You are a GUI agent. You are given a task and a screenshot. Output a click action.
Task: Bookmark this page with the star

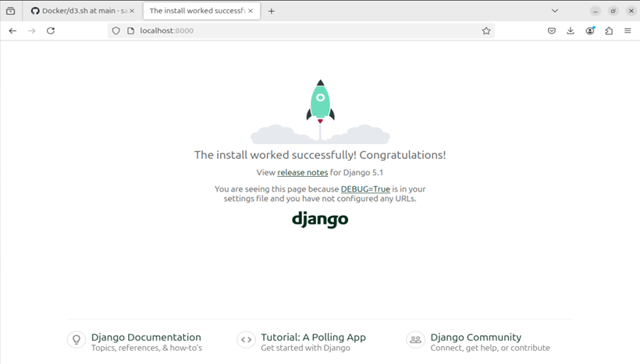(485, 30)
